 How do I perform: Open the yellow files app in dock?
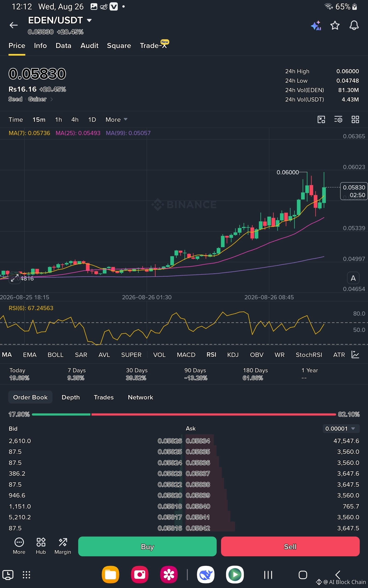(110, 575)
